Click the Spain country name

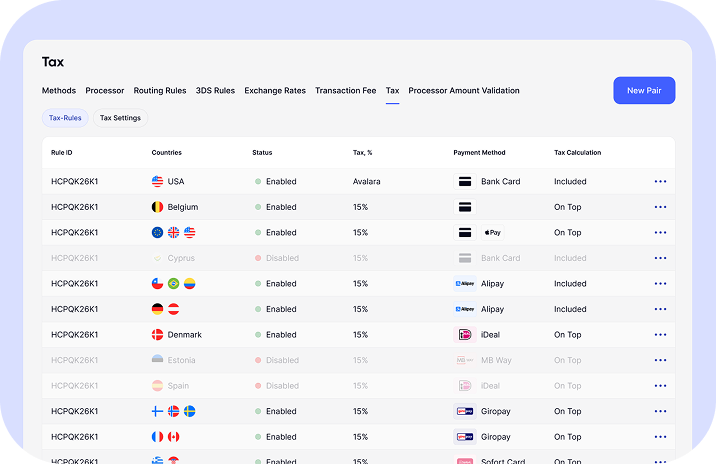(178, 386)
